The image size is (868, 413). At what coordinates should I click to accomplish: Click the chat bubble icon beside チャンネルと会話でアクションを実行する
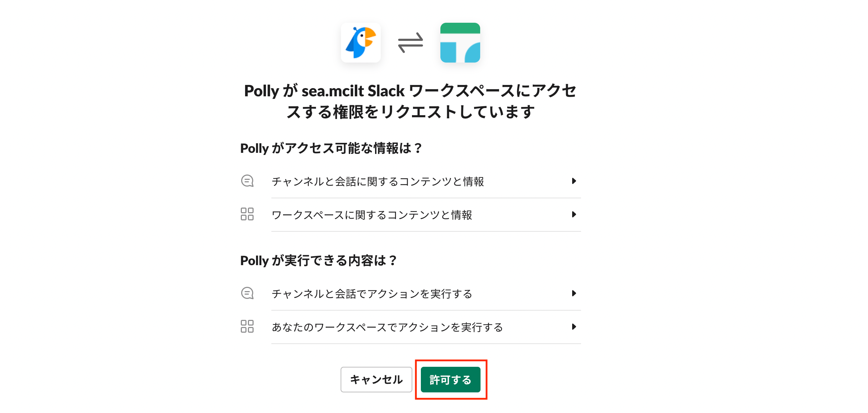coord(247,293)
